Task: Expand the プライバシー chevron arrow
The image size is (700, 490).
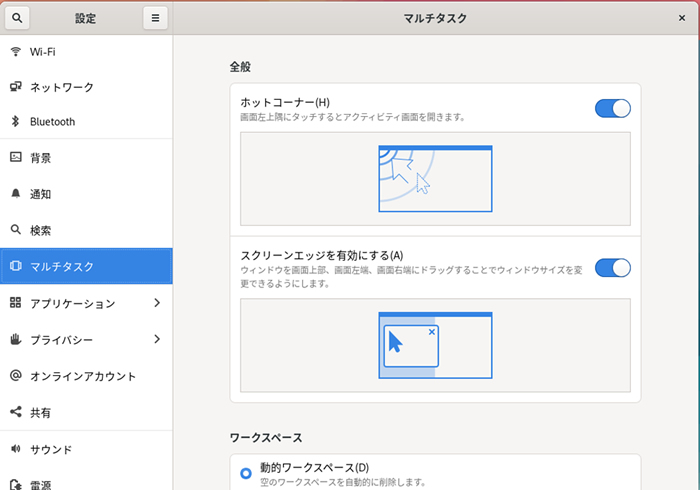Action: [x=156, y=339]
